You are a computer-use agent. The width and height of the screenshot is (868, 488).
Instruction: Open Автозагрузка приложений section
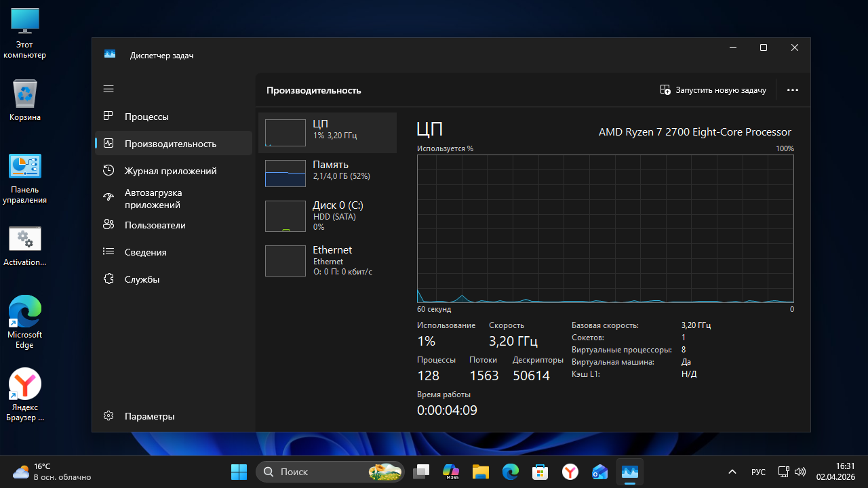pos(153,199)
